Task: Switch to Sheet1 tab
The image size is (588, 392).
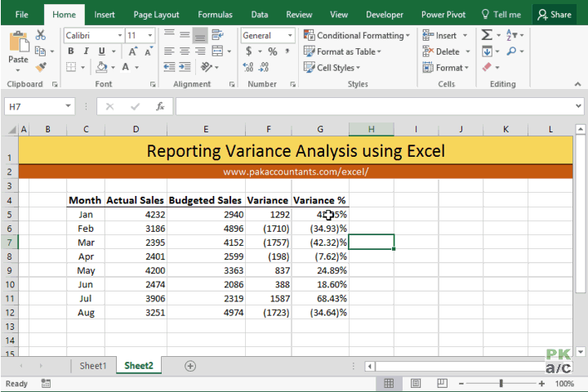Action: tap(93, 365)
